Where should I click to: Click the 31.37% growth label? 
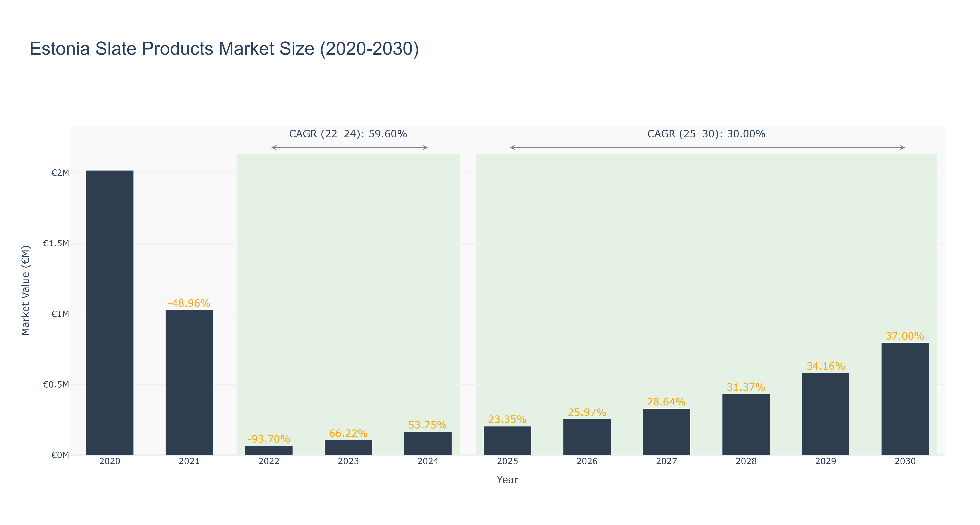pos(746,387)
